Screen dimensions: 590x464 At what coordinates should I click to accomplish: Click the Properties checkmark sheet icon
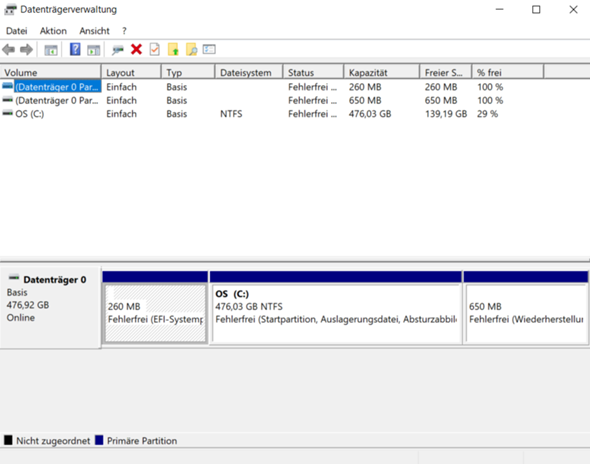click(x=155, y=49)
